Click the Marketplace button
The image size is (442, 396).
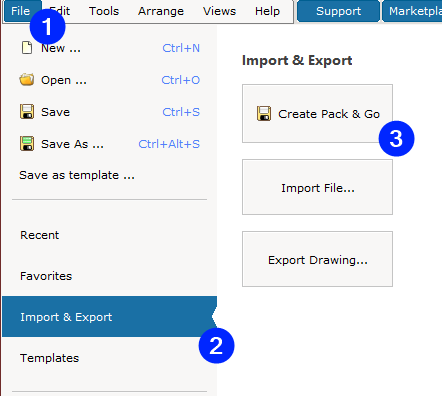[413, 11]
